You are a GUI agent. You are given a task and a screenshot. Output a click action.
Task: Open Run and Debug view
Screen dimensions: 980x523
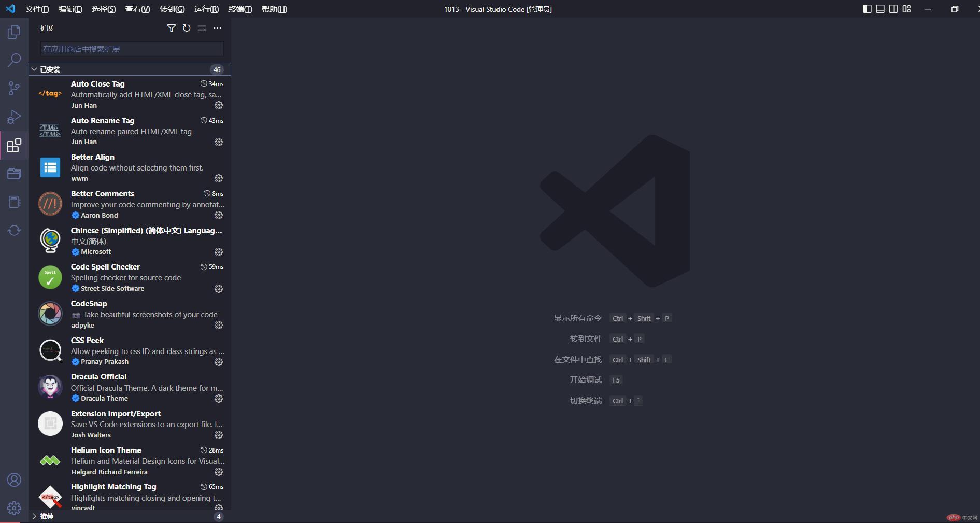coord(14,117)
